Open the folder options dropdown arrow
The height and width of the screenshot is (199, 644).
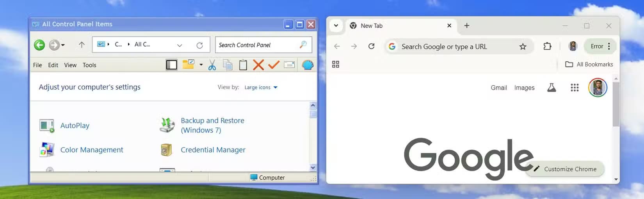coord(201,65)
